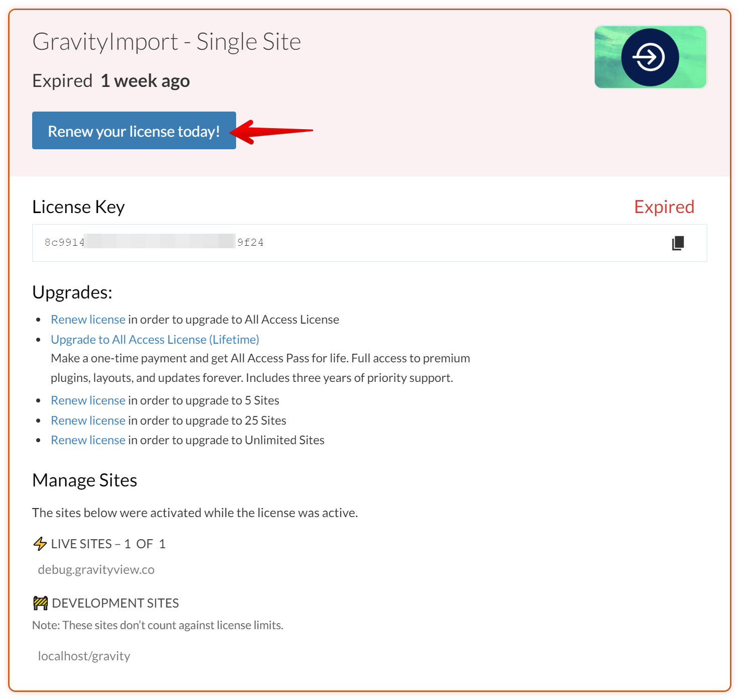Image resolution: width=743 pixels, height=700 pixels.
Task: Click the copy license key icon
Action: (678, 243)
